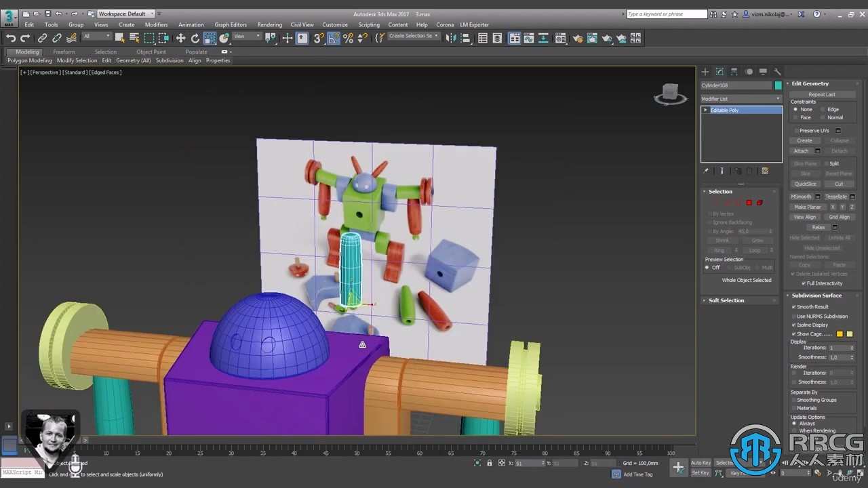Open the Modifiers menu
Viewport: 868px width, 488px height.
[156, 24]
